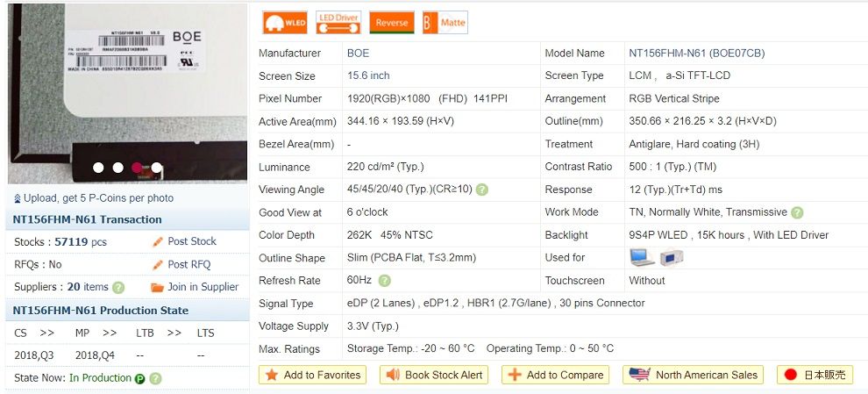Click NT156FHM-N61 Production State header

point(100,311)
